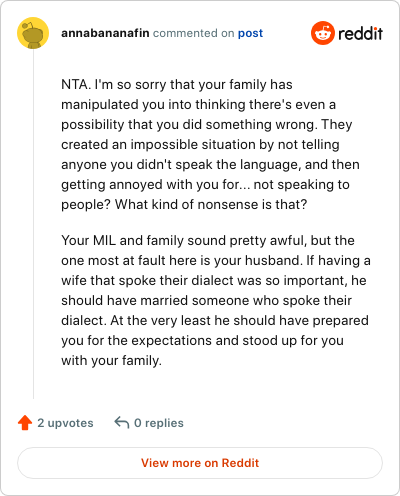Open the "0 replies" label
Image resolution: width=400 pixels, height=496 pixels.
[x=159, y=423]
